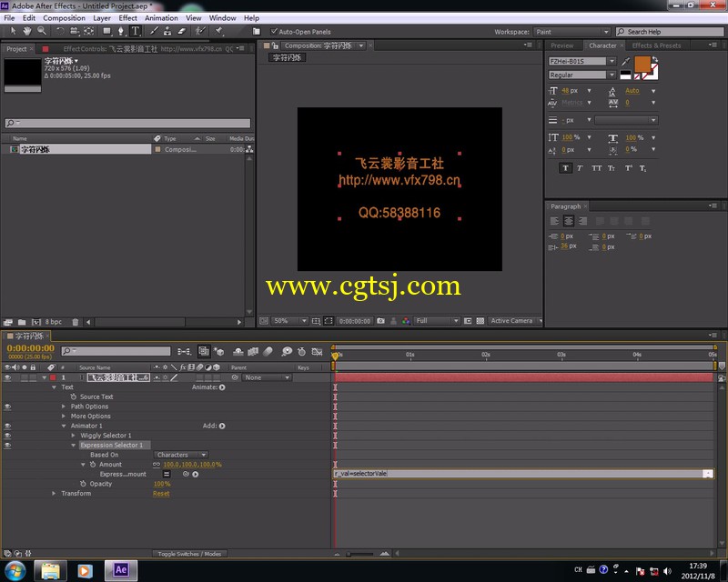Viewport: 728px width, 582px height.
Task: Click the Graph Editor icon in timeline
Action: 317,351
